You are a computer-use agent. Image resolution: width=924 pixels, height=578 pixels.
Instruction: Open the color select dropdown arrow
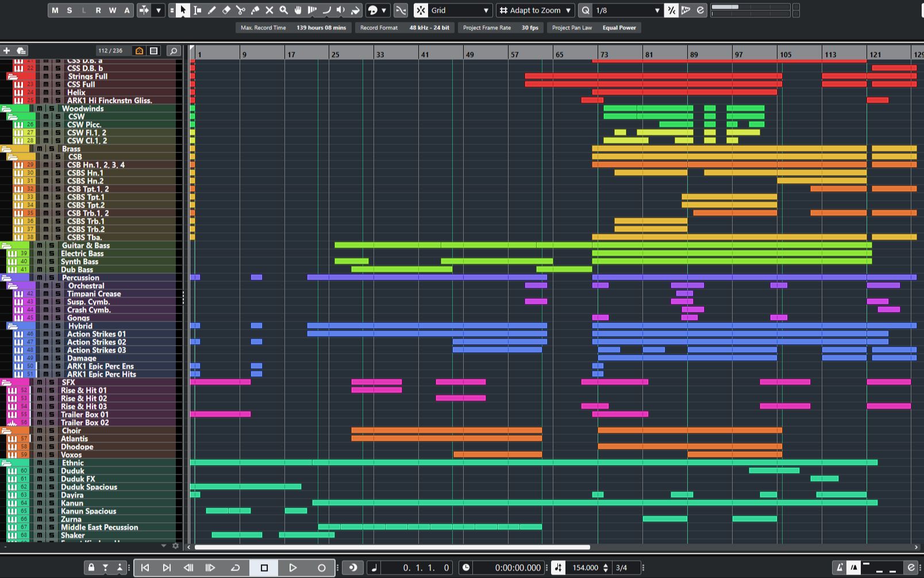coord(384,10)
